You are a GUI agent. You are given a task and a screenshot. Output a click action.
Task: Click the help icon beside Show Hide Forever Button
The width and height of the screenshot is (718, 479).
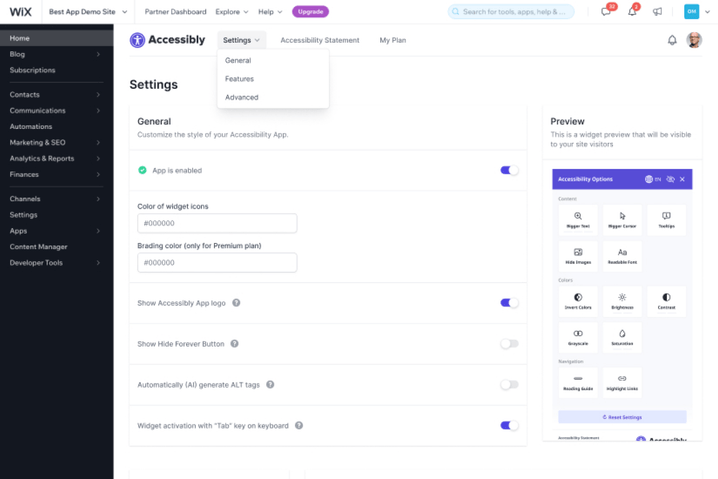(x=235, y=344)
